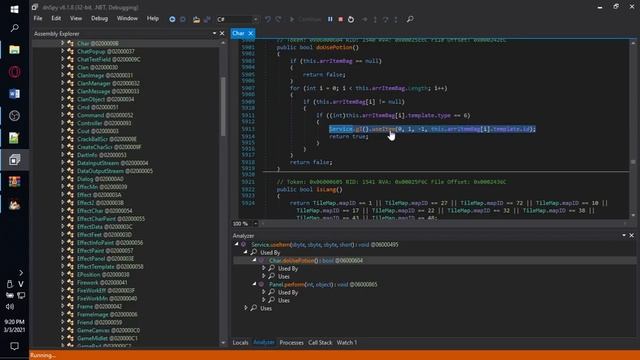
Task: Select Char @02000008 in Assembly Explorer
Action: click(98, 43)
